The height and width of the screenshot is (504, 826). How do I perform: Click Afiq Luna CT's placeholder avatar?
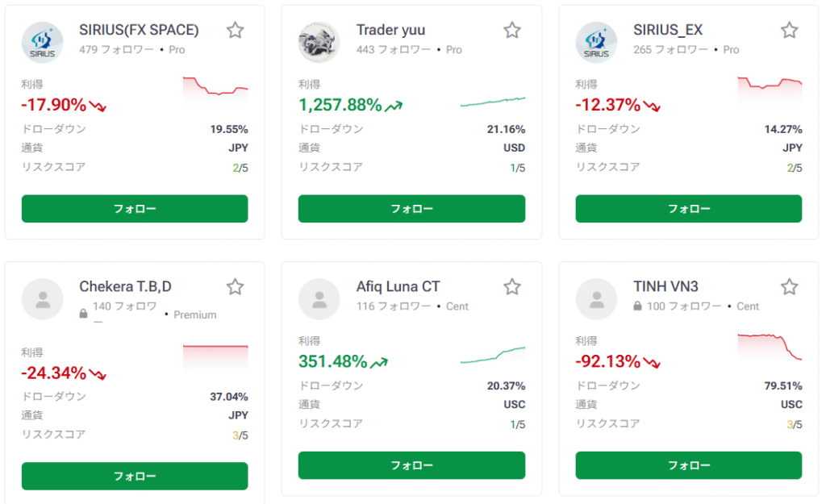coord(319,299)
